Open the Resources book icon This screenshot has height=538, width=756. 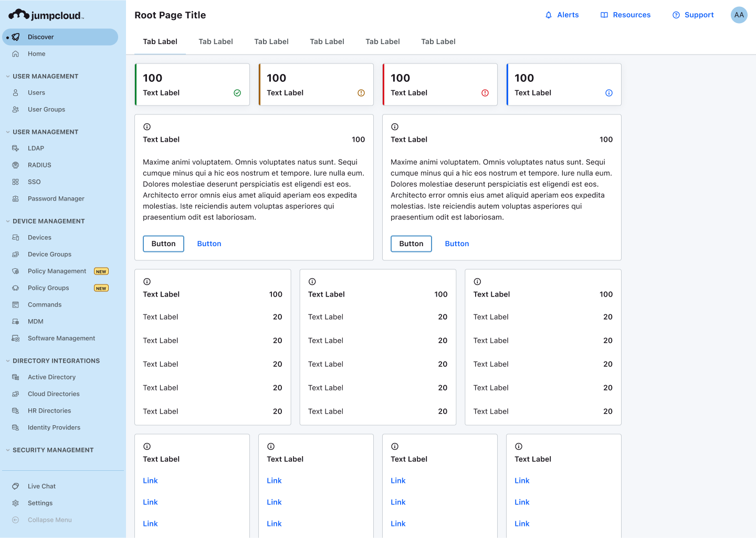coord(604,15)
